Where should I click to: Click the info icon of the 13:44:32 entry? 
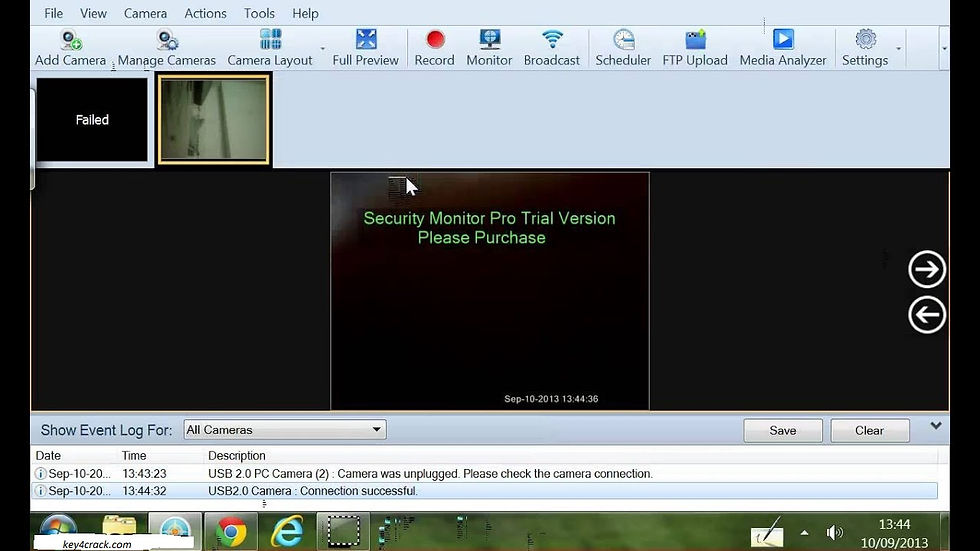[x=41, y=491]
